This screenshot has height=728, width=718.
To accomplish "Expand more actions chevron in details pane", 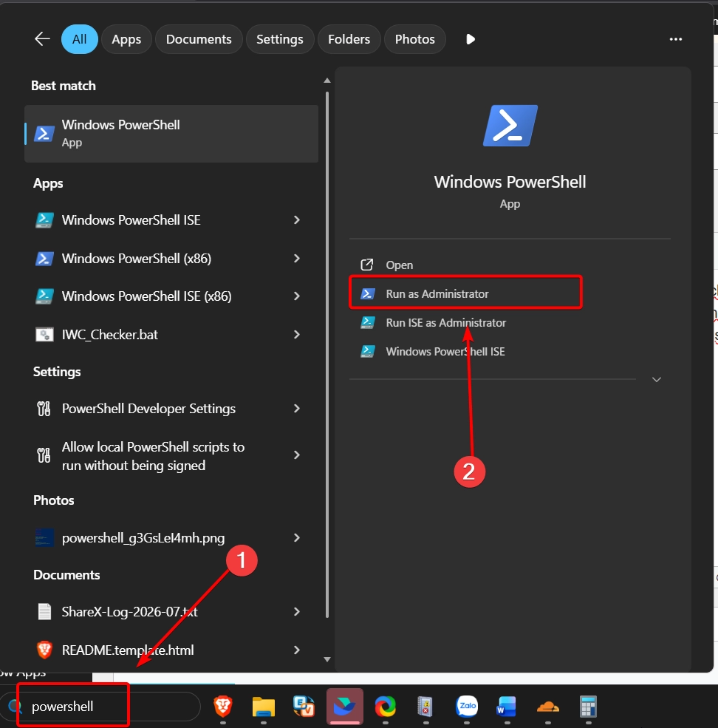I will tap(656, 380).
